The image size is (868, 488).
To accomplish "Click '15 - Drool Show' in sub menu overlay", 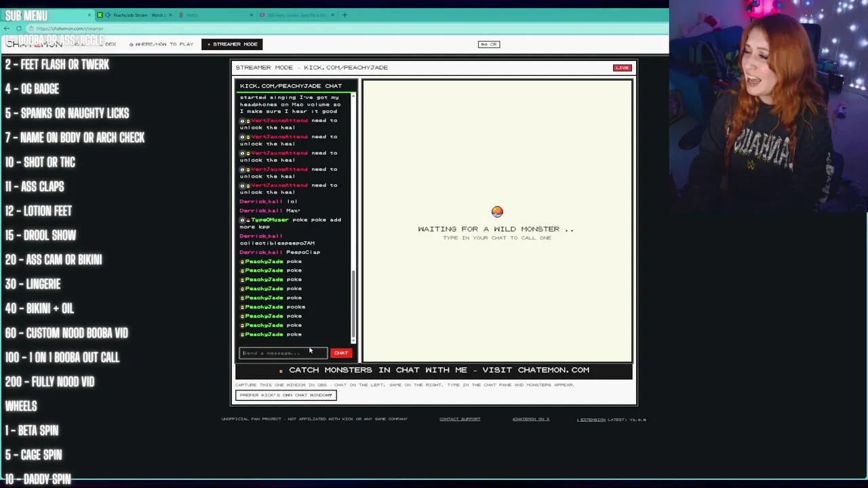I will [41, 235].
